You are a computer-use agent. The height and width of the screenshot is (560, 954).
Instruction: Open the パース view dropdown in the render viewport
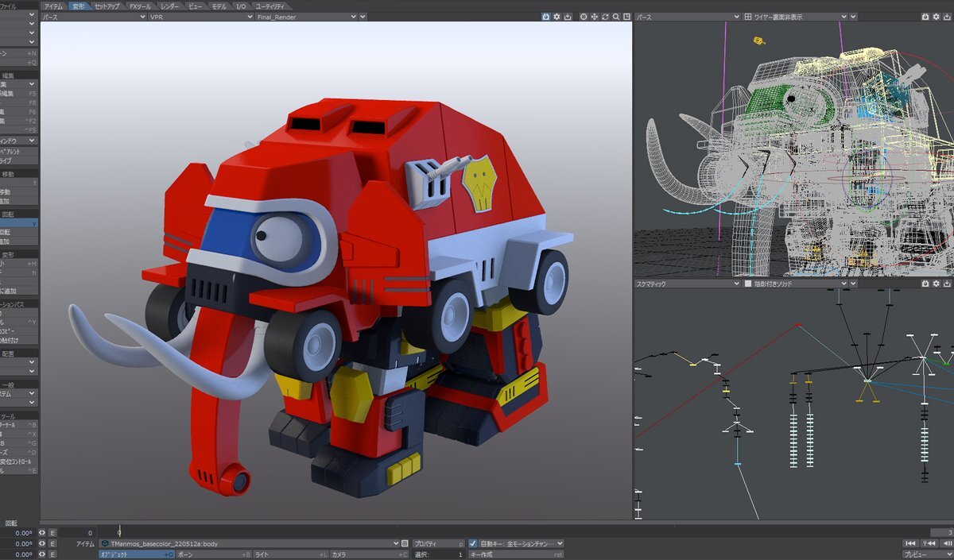tap(94, 17)
